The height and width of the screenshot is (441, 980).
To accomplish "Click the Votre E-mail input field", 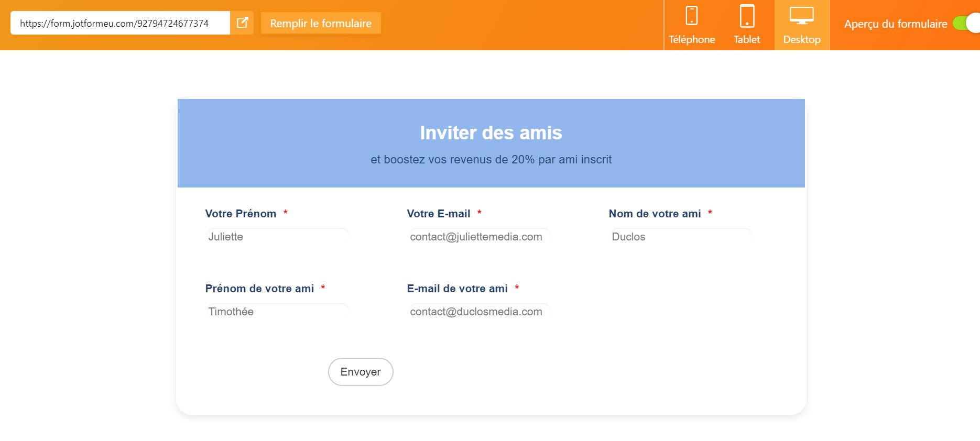I will point(479,237).
